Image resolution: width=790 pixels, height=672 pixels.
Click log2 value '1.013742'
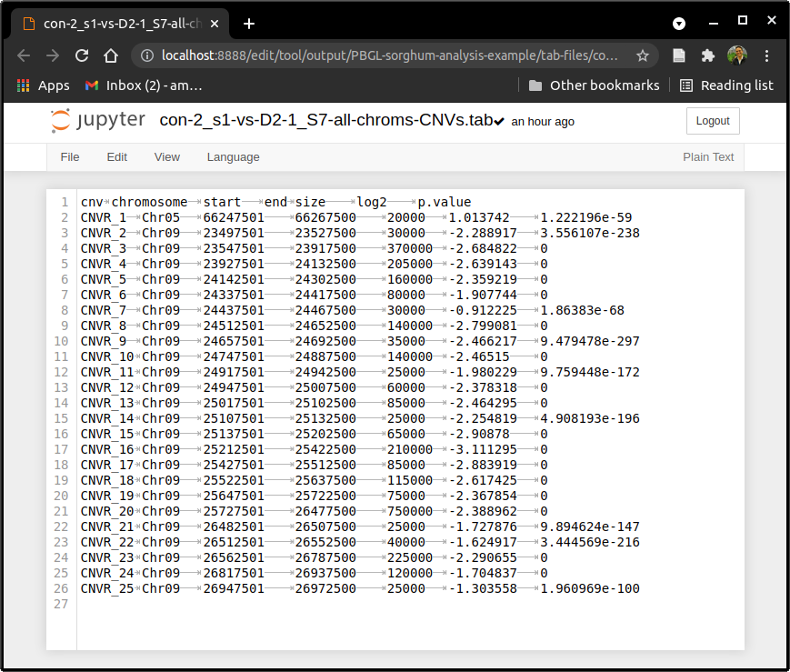tap(478, 217)
